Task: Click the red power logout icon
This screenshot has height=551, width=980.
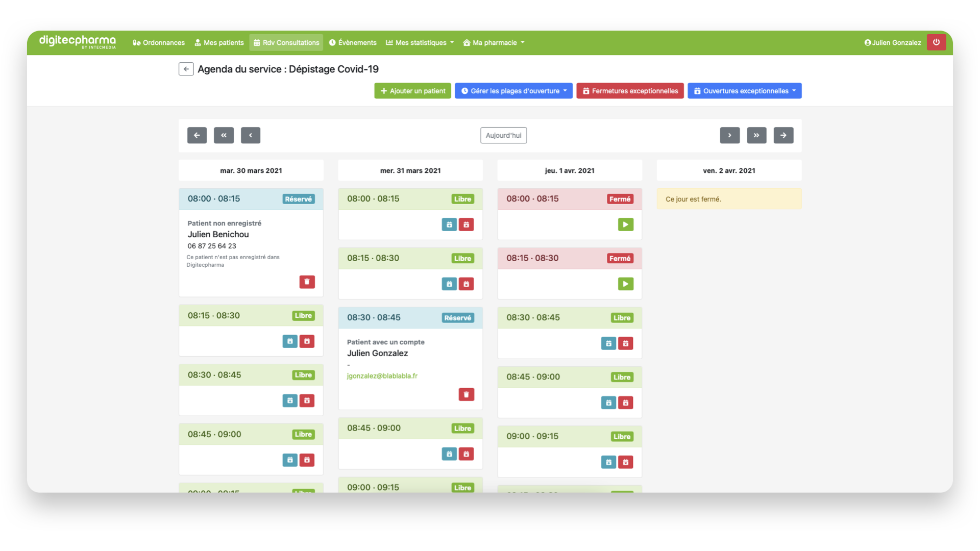Action: point(936,42)
